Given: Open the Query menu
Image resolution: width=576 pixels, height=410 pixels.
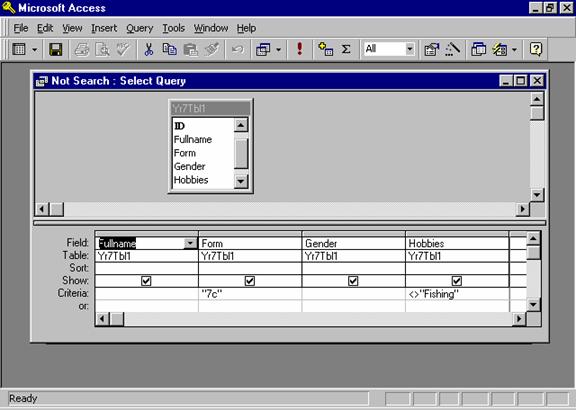Looking at the screenshot, I should [x=140, y=28].
